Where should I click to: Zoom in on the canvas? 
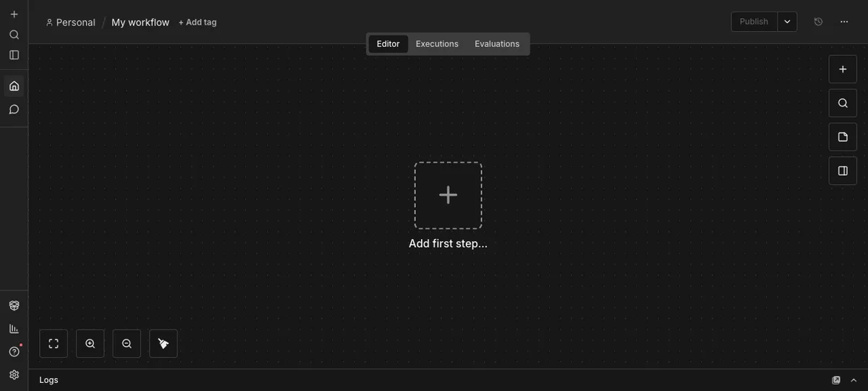(x=90, y=344)
